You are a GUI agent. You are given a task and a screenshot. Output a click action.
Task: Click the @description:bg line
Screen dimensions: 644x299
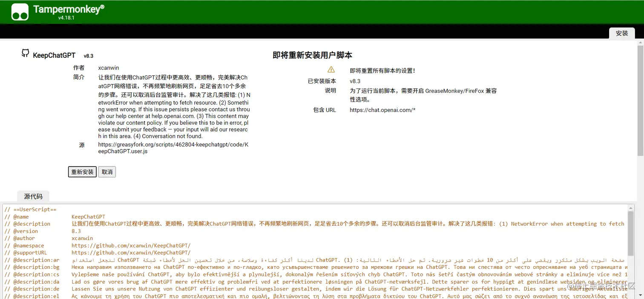316,267
